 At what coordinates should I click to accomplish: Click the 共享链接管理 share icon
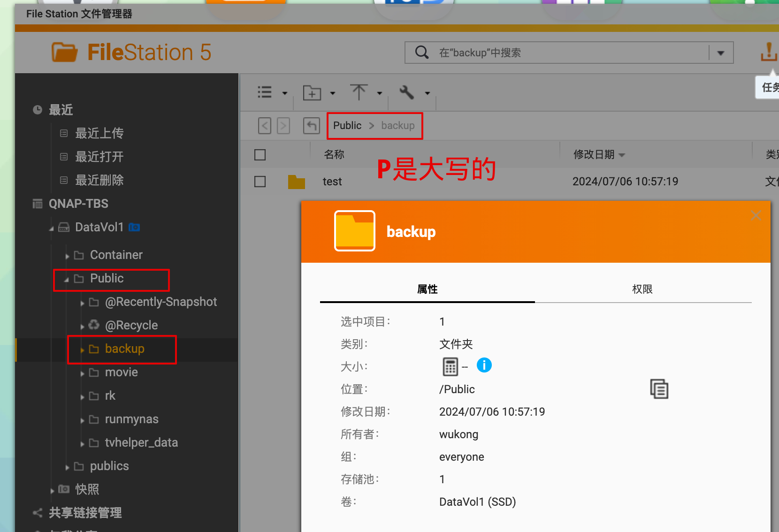tap(38, 513)
